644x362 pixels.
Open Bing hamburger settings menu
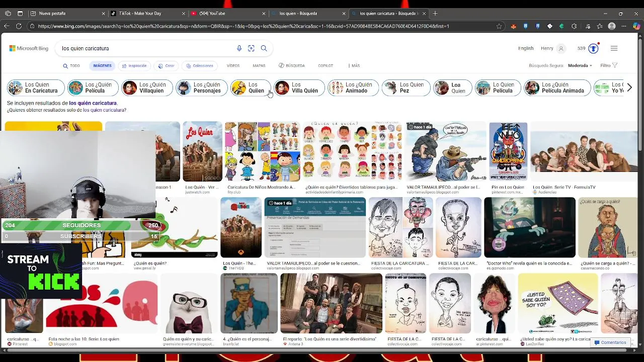pos(614,48)
